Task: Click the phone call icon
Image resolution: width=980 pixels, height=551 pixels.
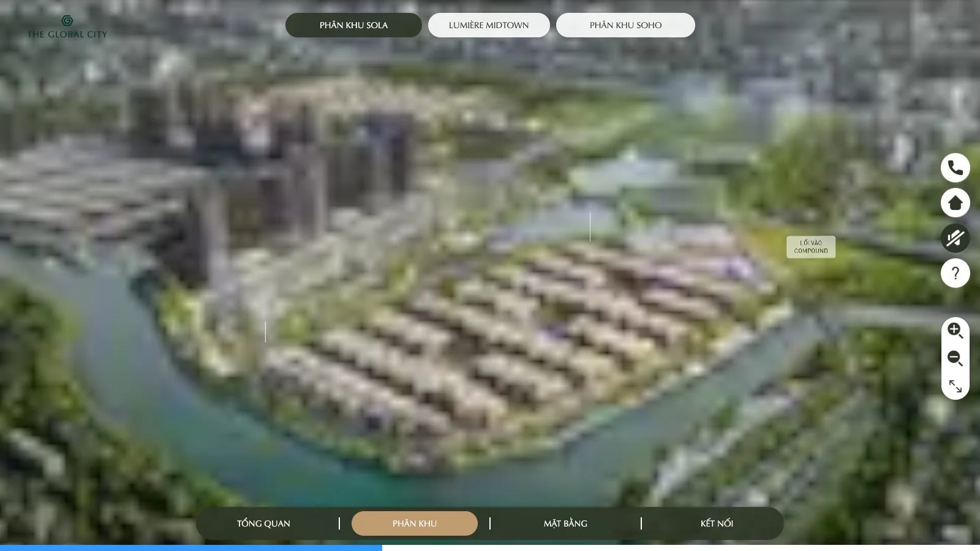Action: coord(955,167)
